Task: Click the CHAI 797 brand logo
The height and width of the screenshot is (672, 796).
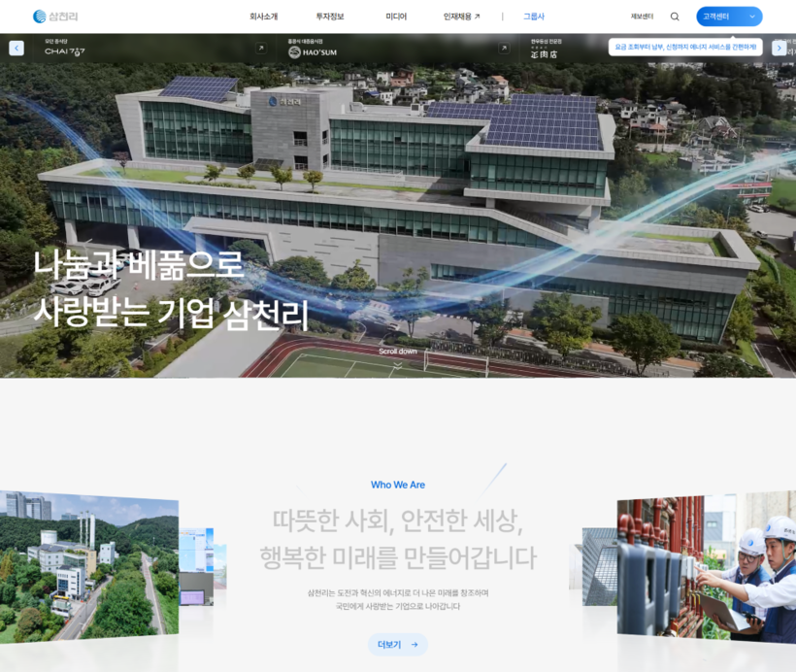Action: (65, 51)
